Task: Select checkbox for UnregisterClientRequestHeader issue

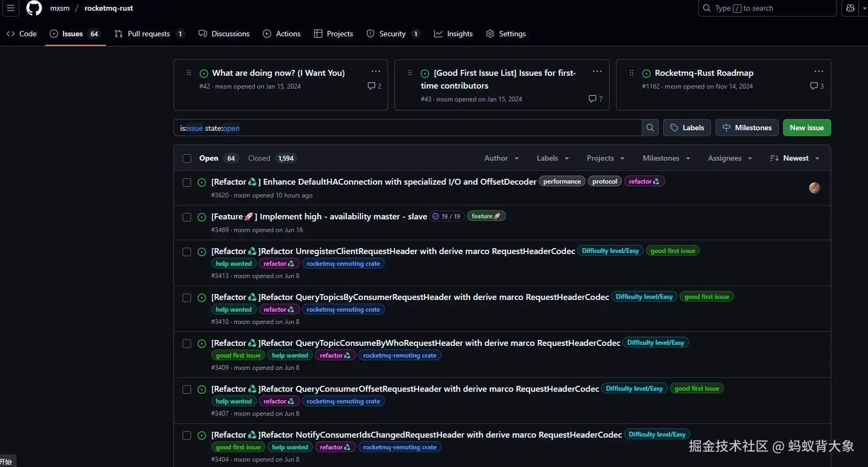Action: [187, 252]
